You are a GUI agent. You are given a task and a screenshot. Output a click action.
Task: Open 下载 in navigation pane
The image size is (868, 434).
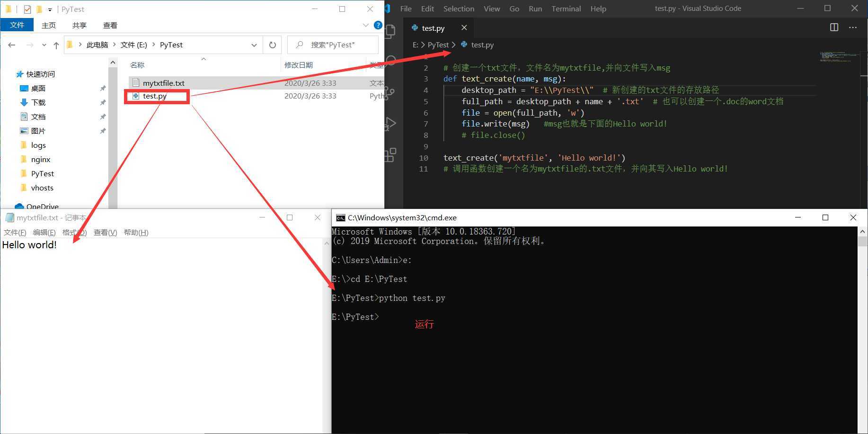tap(38, 102)
